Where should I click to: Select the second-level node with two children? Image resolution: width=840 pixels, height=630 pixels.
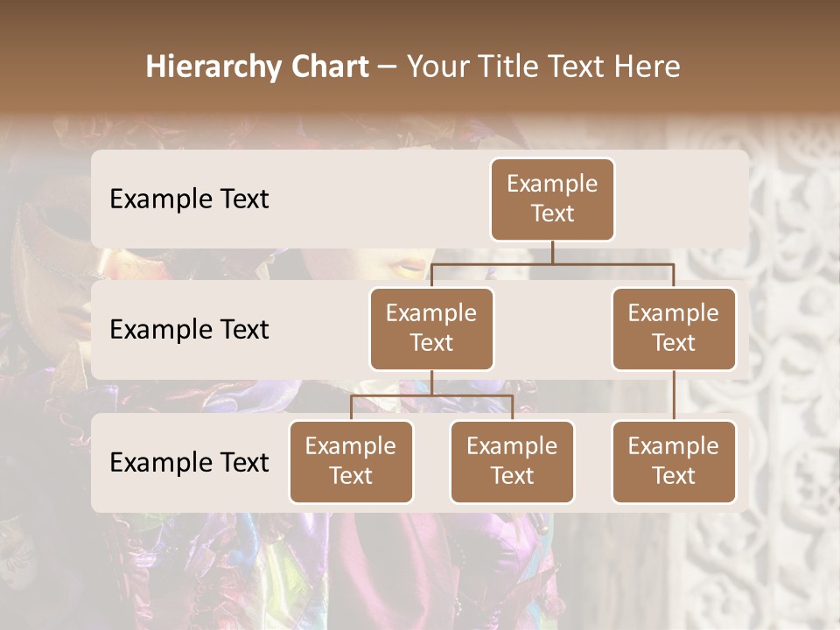click(431, 328)
